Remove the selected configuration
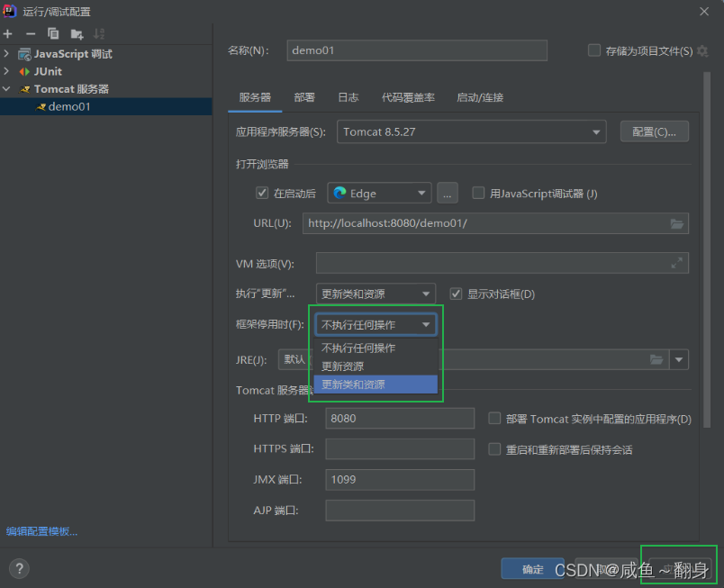 tap(31, 33)
